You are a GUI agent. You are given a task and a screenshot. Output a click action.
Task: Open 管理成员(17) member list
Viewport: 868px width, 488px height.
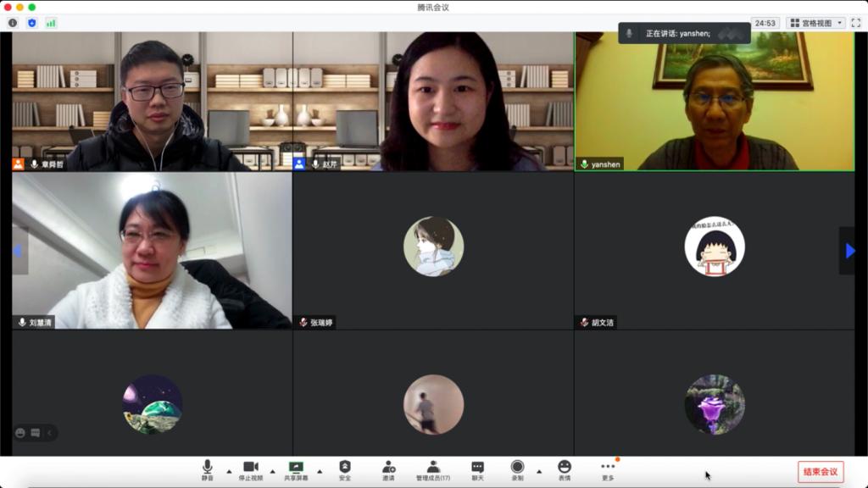pyautogui.click(x=433, y=470)
